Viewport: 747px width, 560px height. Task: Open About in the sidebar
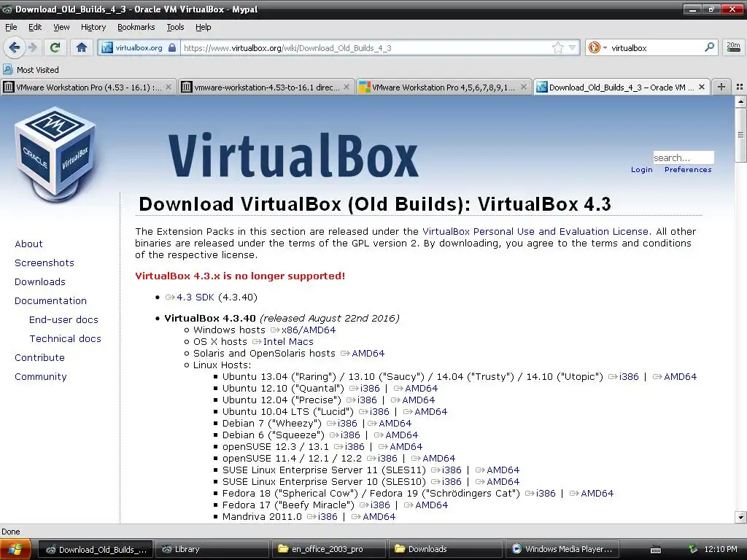28,244
